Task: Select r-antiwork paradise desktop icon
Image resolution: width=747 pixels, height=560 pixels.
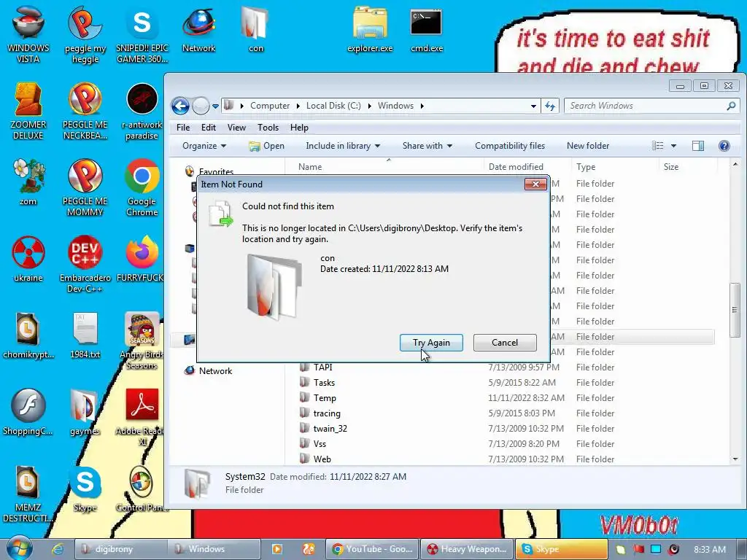Action: click(142, 111)
